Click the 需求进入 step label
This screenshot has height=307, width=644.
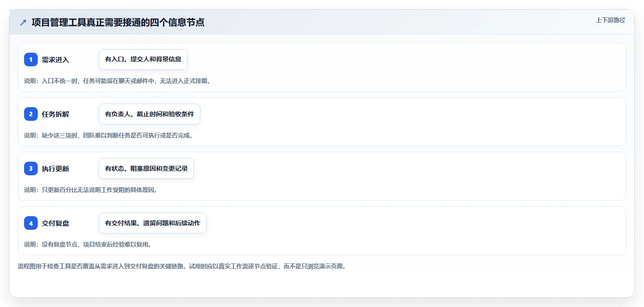pos(55,59)
